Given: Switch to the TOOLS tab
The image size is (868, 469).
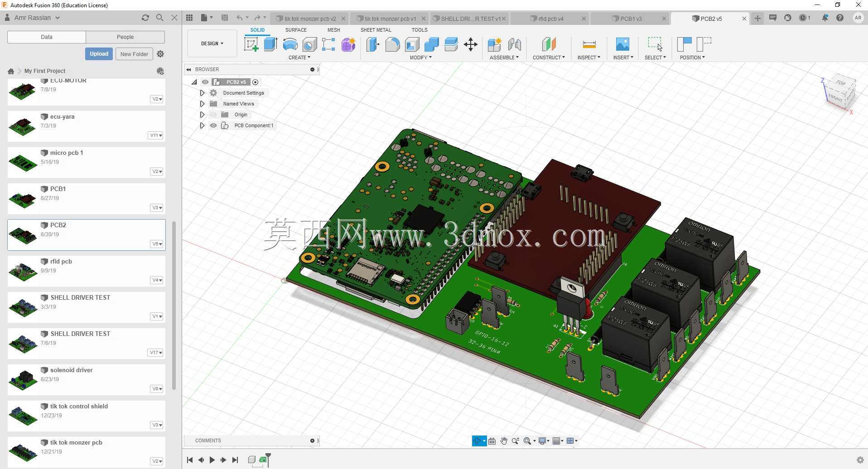Looking at the screenshot, I should [420, 30].
